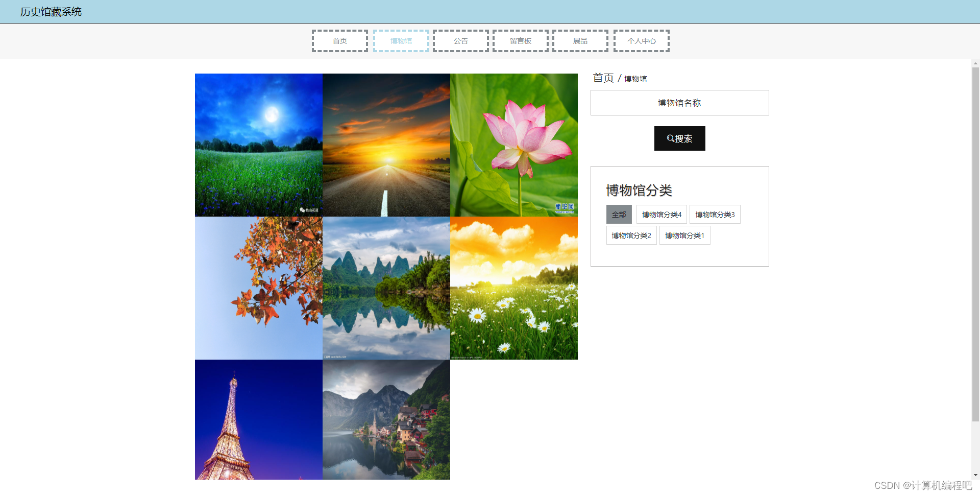Click the moonlit field museum thumbnail
Viewport: 980px width, 495px height.
258,145
